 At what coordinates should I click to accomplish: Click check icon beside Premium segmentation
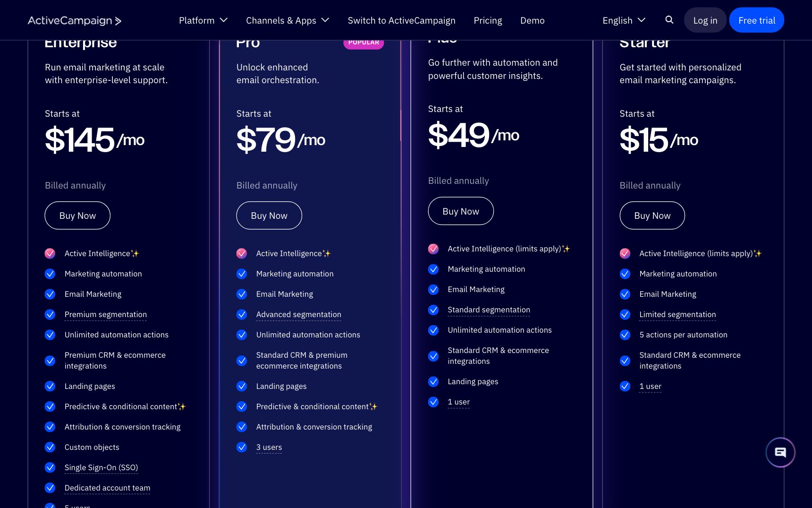click(50, 314)
